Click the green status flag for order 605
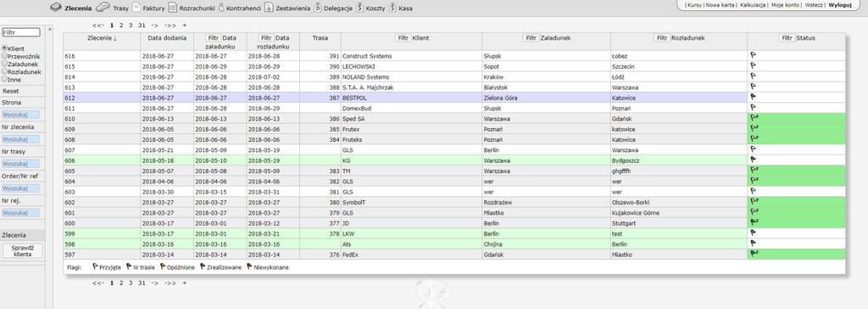Image resolution: width=868 pixels, height=309 pixels. click(x=754, y=171)
